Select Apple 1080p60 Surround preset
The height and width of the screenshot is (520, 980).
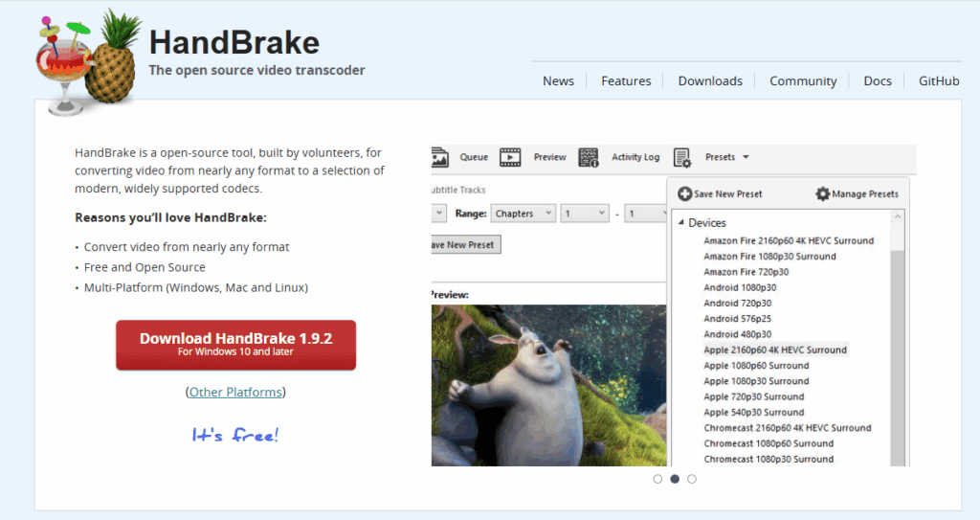point(756,366)
